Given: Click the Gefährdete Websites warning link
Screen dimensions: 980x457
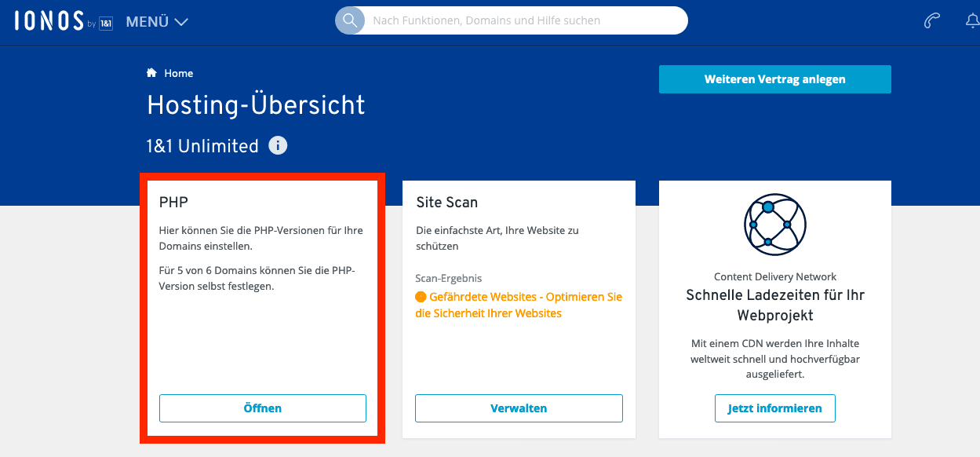Looking at the screenshot, I should pos(519,305).
